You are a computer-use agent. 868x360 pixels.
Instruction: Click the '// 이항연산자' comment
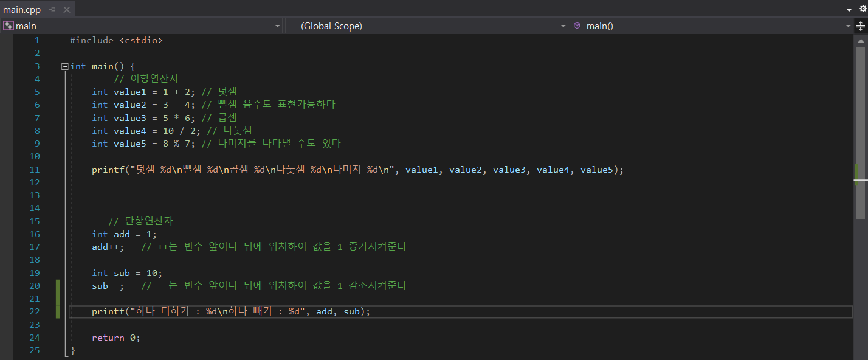(146, 79)
